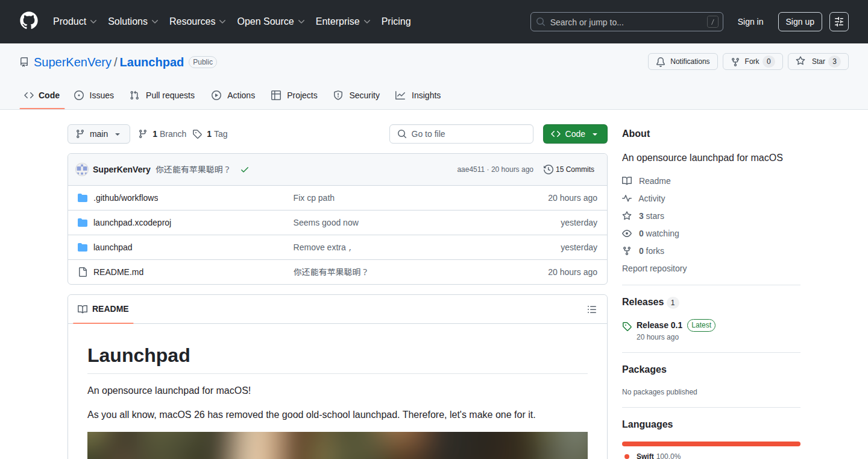Open the Pull requests tab

click(163, 95)
